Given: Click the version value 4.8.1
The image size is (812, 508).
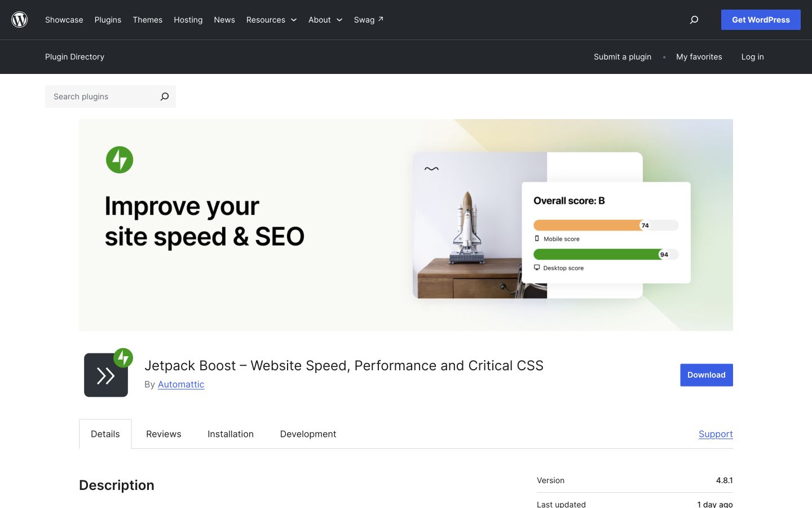Looking at the screenshot, I should click(725, 480).
